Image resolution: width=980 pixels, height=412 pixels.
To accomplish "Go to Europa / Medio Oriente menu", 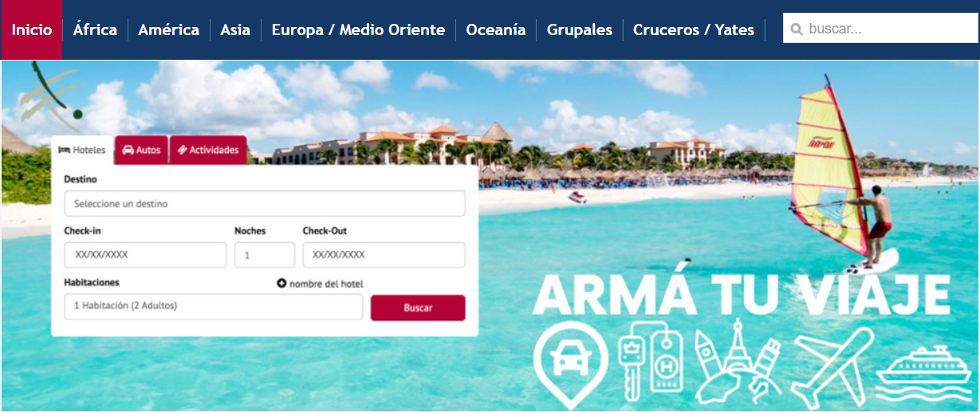I will pos(358,29).
